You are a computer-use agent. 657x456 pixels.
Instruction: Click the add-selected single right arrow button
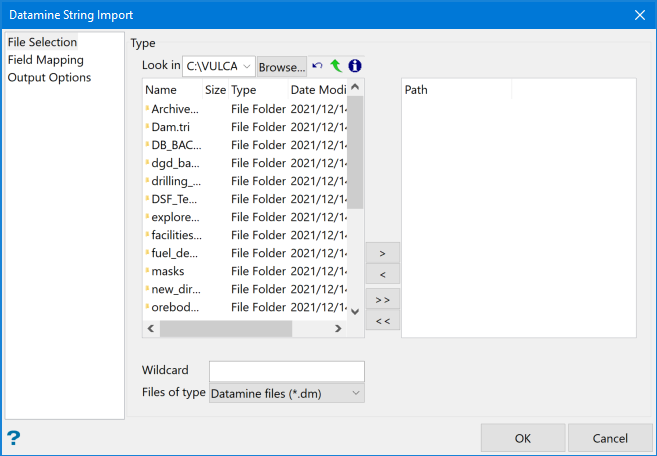click(x=383, y=252)
